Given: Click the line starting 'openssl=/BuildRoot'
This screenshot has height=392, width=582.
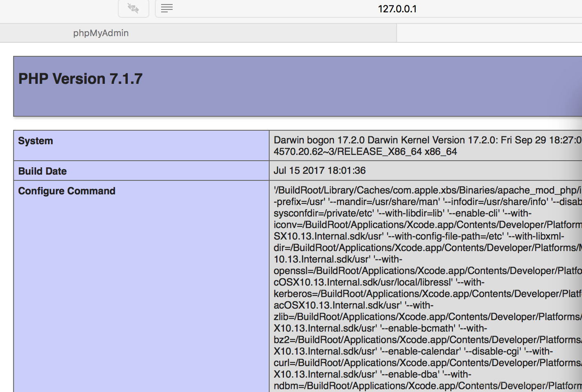Looking at the screenshot, I should (x=427, y=271).
